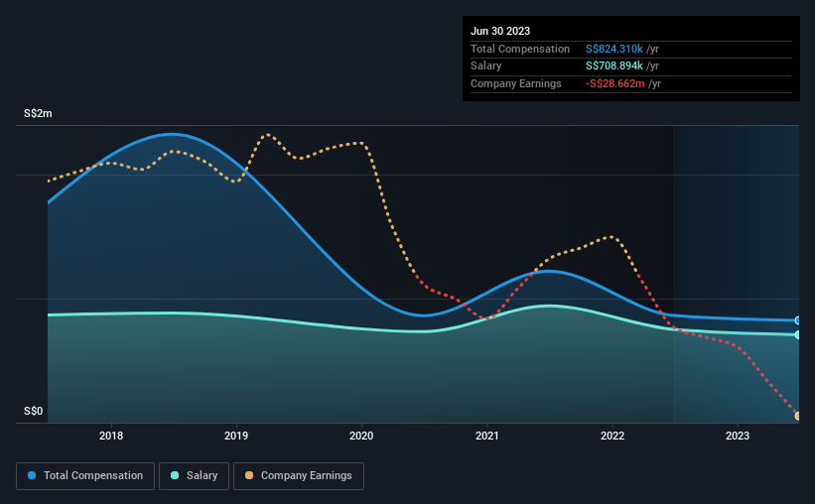Toggle the Salary legend button
This screenshot has height=504, width=815.
194,476
